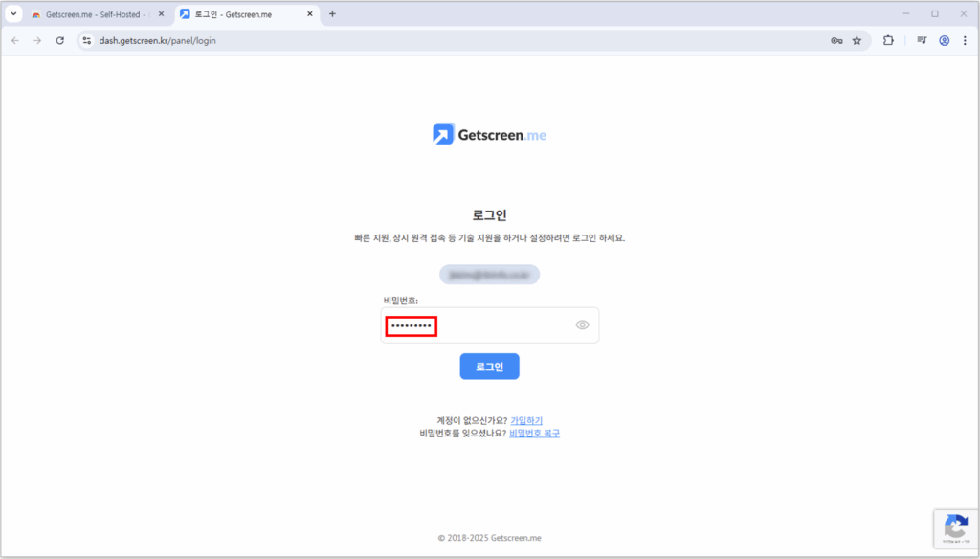This screenshot has height=559, width=980.
Task: Click the 로그인 page heading
Action: (489, 215)
